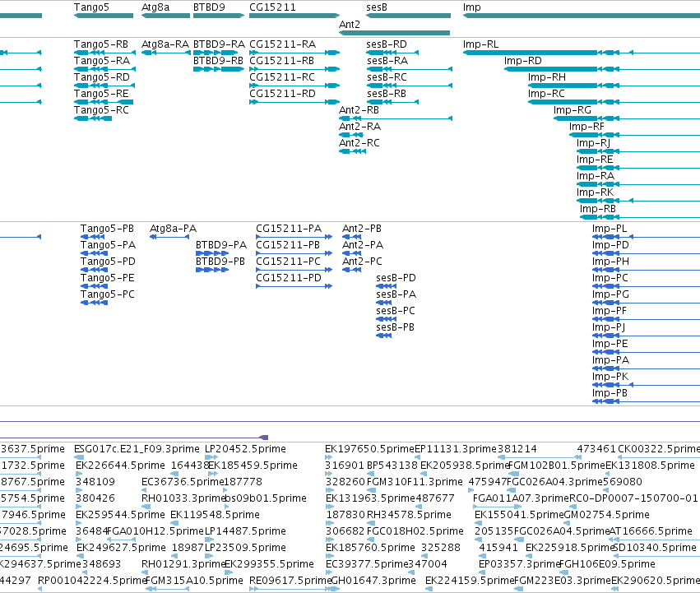This screenshot has height=593, width=700.
Task: Click the BTBD9-RA transcript label
Action: click(219, 44)
